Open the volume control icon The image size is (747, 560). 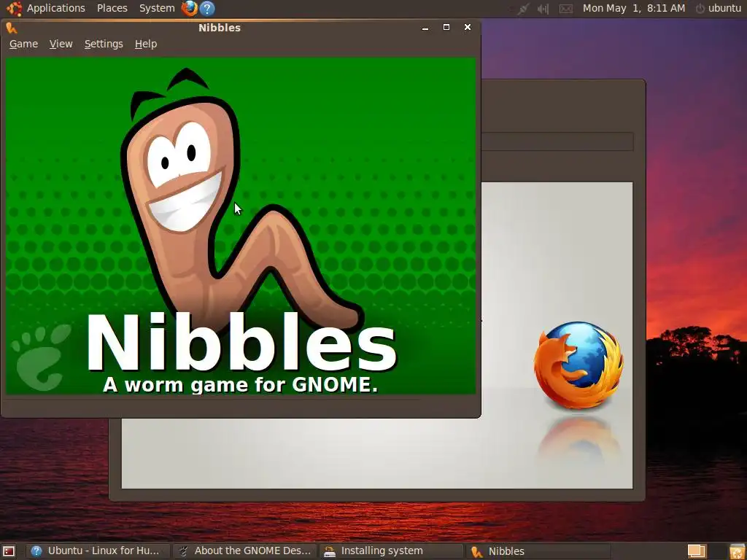[x=543, y=9]
